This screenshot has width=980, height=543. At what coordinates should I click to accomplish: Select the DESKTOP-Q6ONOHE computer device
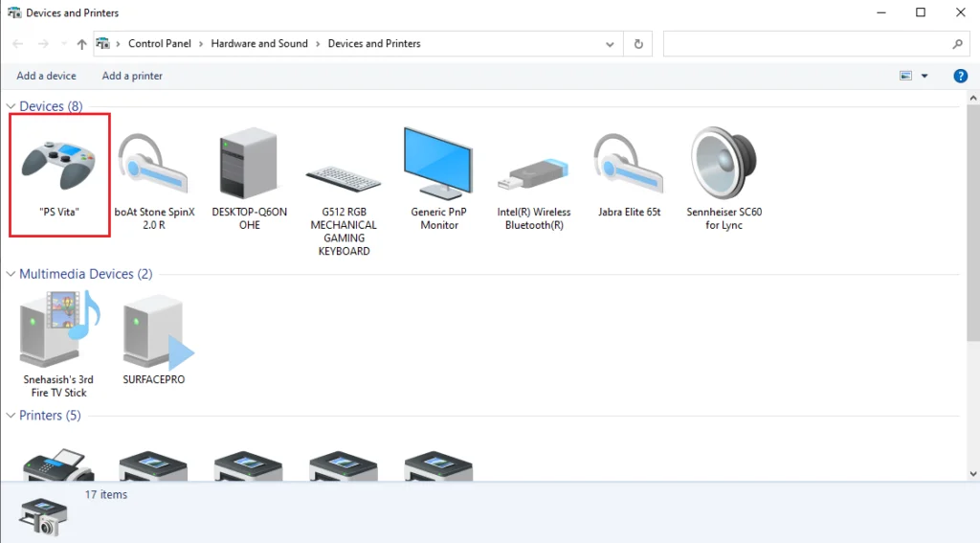click(x=249, y=178)
